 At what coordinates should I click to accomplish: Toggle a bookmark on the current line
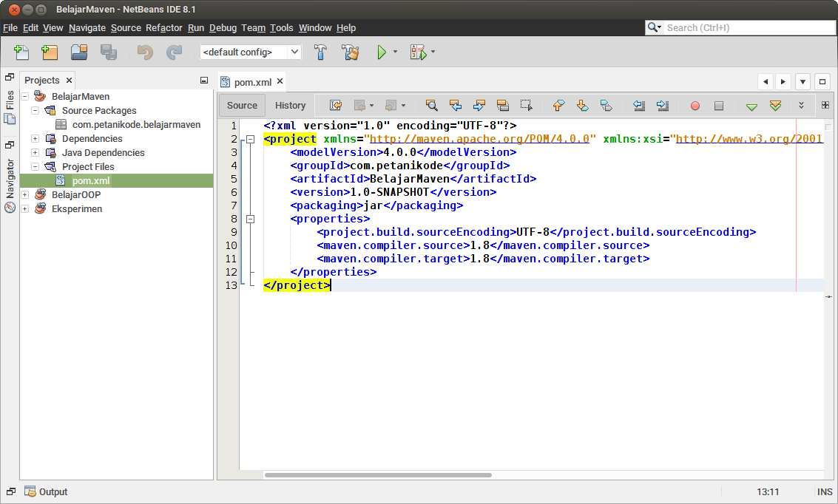pyautogui.click(x=606, y=106)
